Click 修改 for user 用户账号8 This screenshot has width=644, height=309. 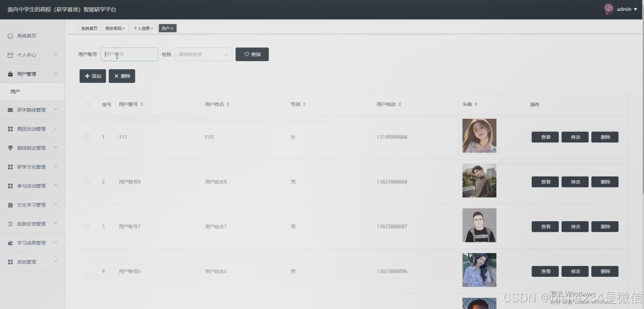575,182
